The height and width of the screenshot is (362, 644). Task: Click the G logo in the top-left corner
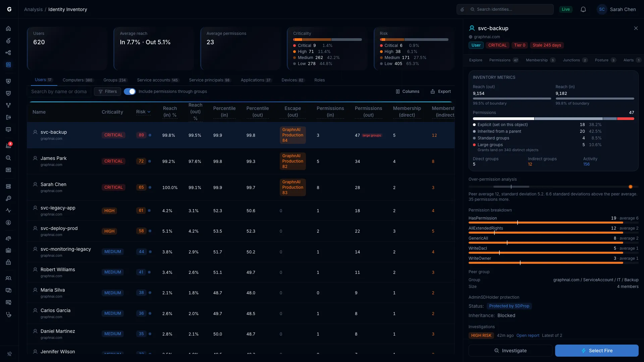[9, 9]
